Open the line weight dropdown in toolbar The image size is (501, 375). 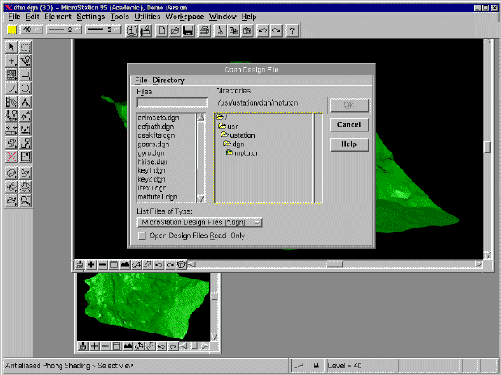click(x=103, y=30)
